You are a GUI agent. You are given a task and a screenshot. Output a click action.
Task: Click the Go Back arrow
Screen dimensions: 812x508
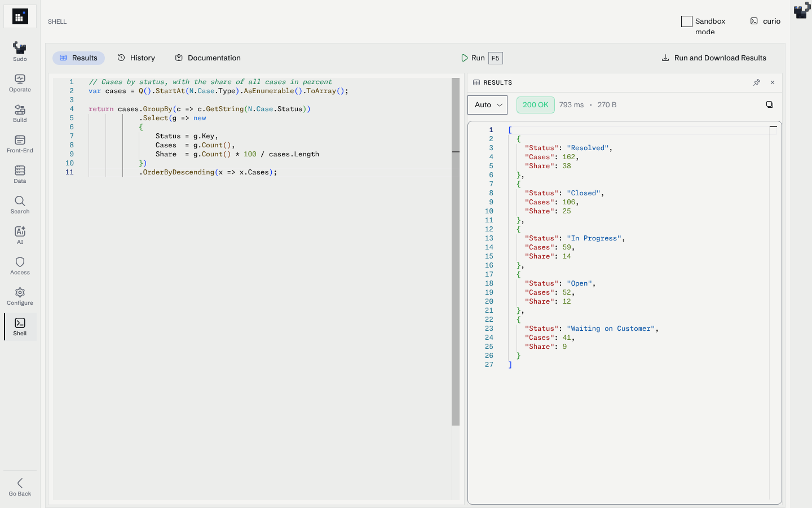click(20, 487)
